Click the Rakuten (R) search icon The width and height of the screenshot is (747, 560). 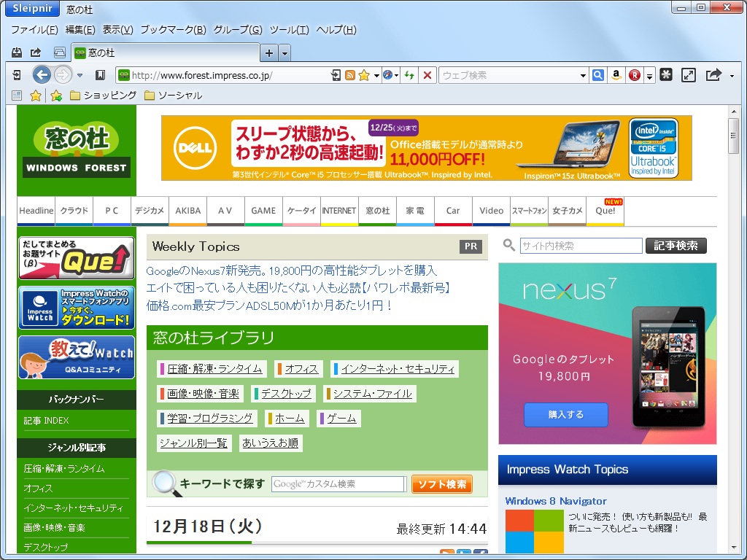[x=635, y=75]
